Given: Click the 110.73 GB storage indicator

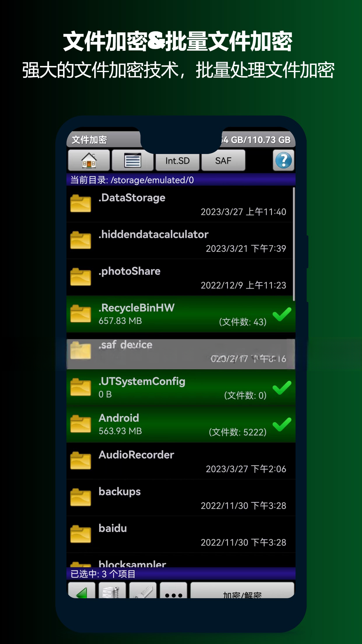Looking at the screenshot, I should click(x=256, y=140).
